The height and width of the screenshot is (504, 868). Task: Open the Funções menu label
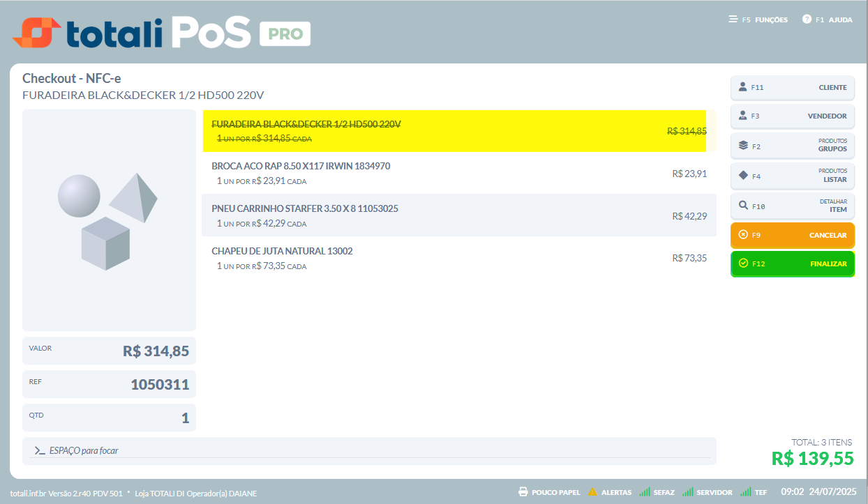pyautogui.click(x=770, y=20)
